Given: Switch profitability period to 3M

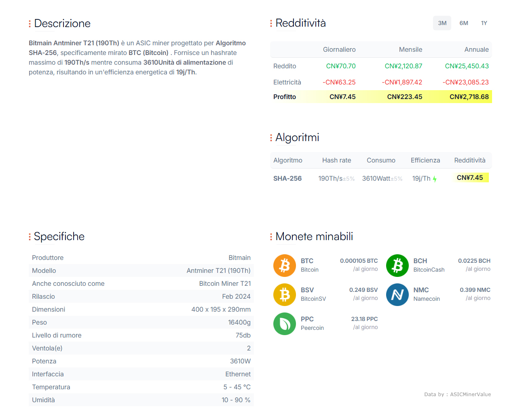Looking at the screenshot, I should pyautogui.click(x=442, y=23).
